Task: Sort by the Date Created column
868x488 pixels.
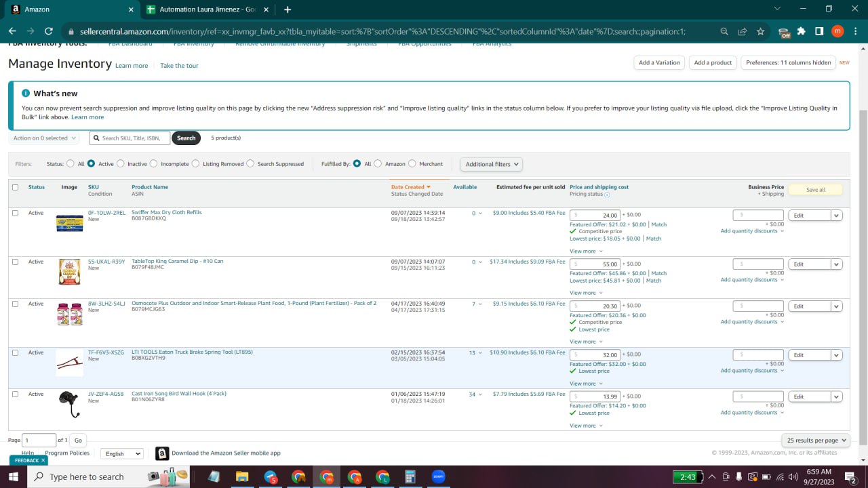Action: 411,187
